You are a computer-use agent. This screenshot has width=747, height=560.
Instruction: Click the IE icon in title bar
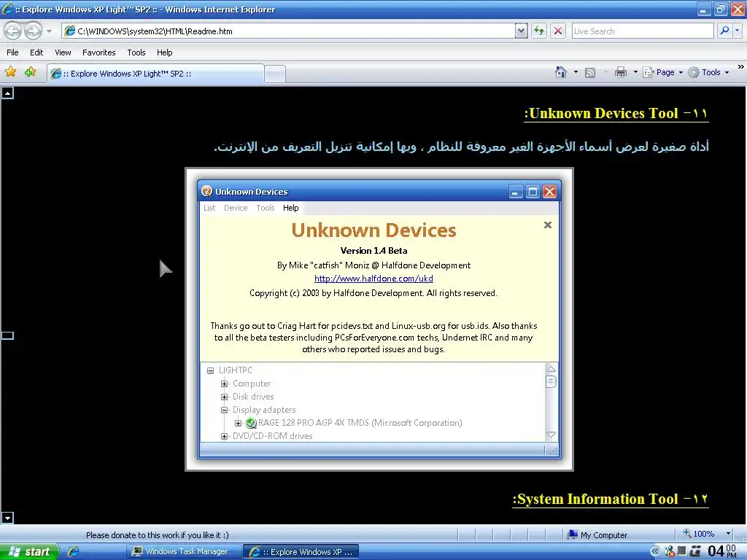[7, 9]
